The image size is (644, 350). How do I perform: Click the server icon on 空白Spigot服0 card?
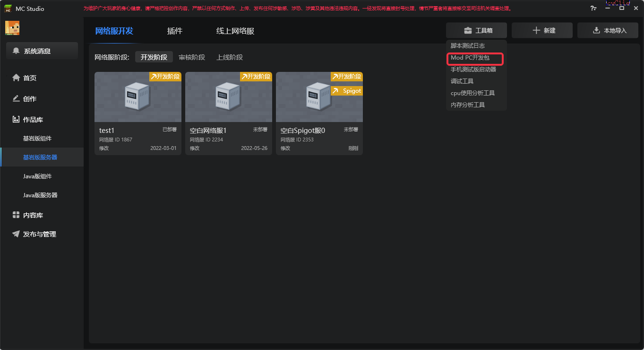(x=319, y=97)
